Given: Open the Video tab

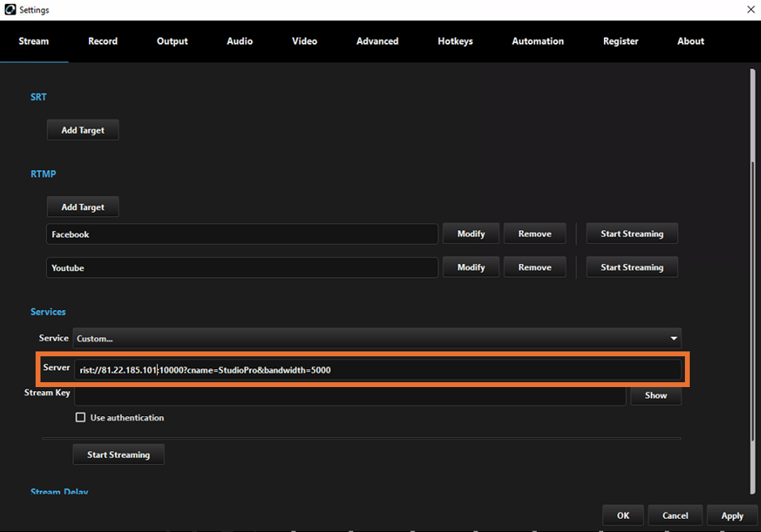Looking at the screenshot, I should pos(304,40).
